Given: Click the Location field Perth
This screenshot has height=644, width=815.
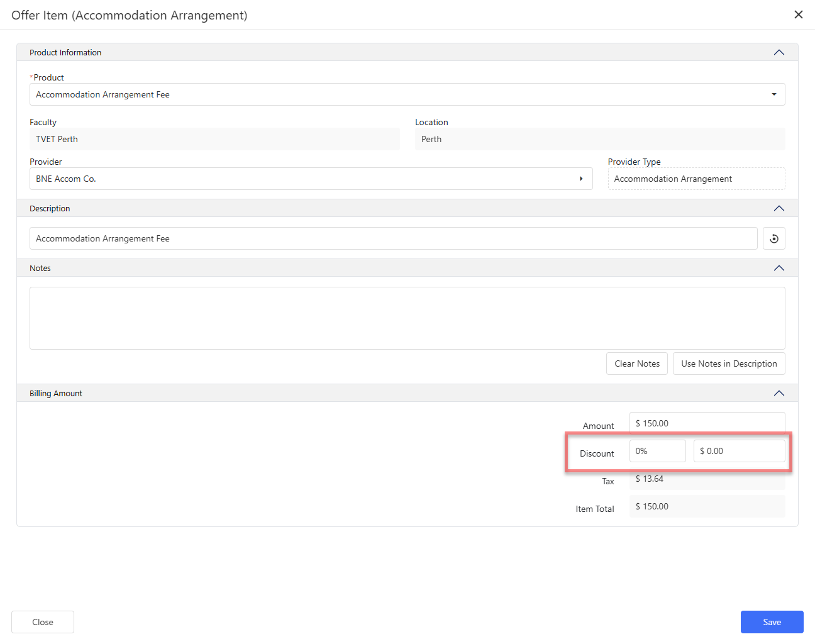Looking at the screenshot, I should 600,139.
